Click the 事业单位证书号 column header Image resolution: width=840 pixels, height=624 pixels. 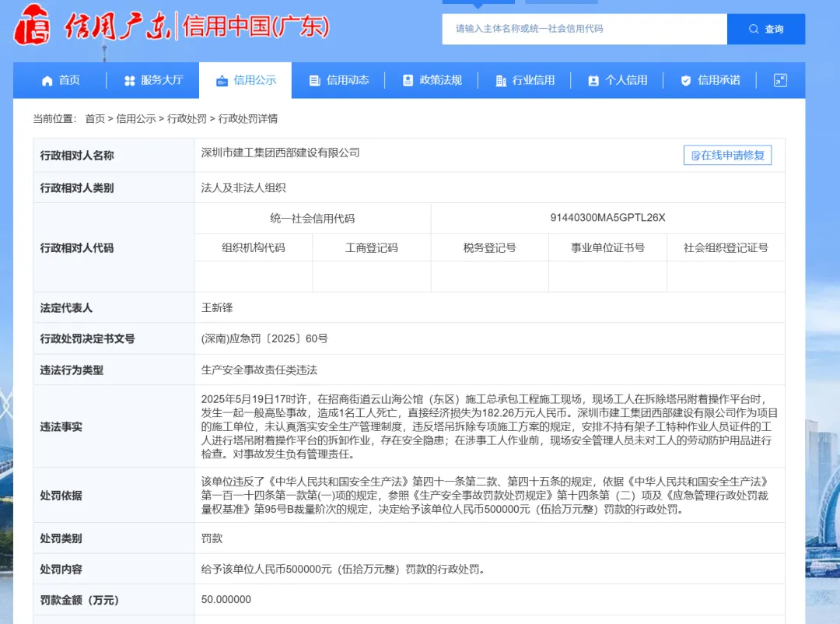point(607,247)
